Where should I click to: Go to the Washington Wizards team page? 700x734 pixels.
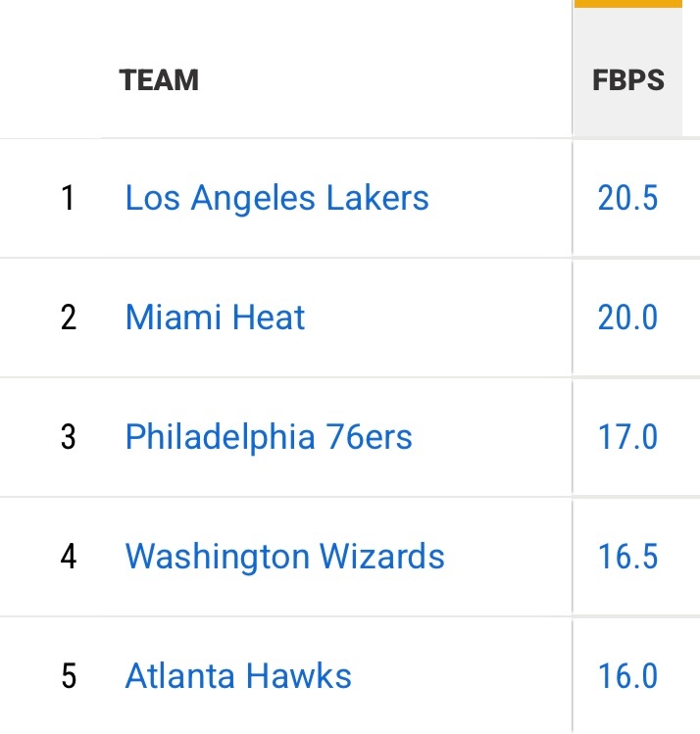point(284,557)
